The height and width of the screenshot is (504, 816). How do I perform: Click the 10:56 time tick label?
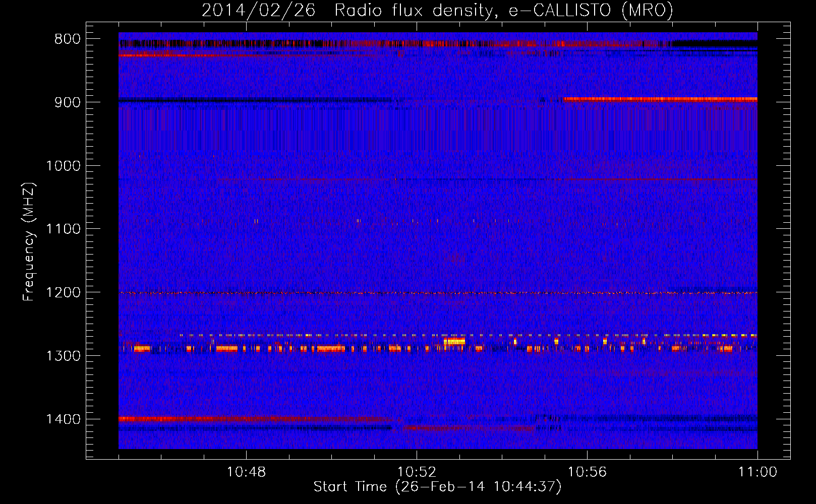point(587,472)
